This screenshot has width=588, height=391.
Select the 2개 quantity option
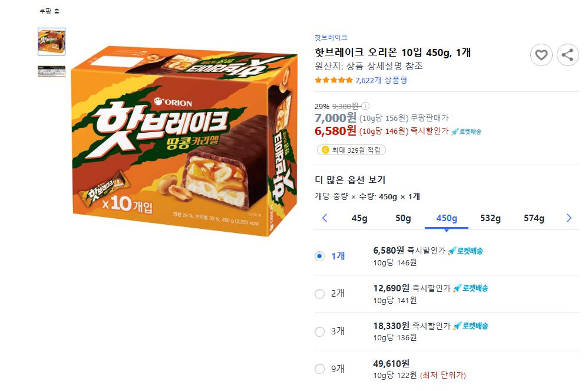coord(320,294)
